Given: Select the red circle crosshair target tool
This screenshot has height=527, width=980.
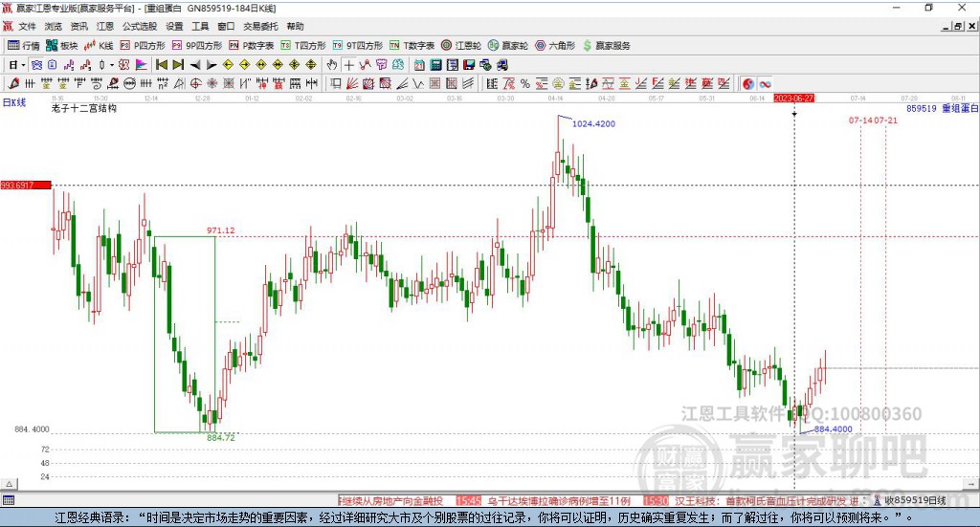Looking at the screenshot, I should 195,83.
